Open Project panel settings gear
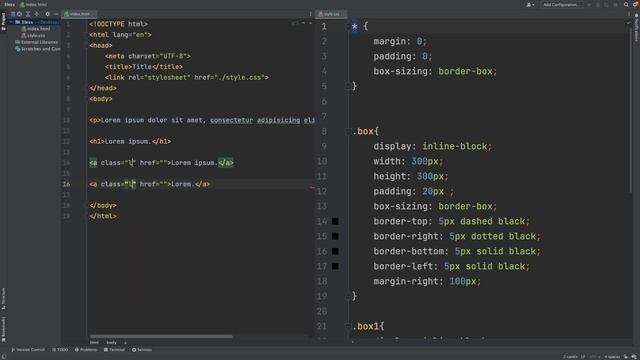Screen dimensions: 640x360 [x=47, y=14]
